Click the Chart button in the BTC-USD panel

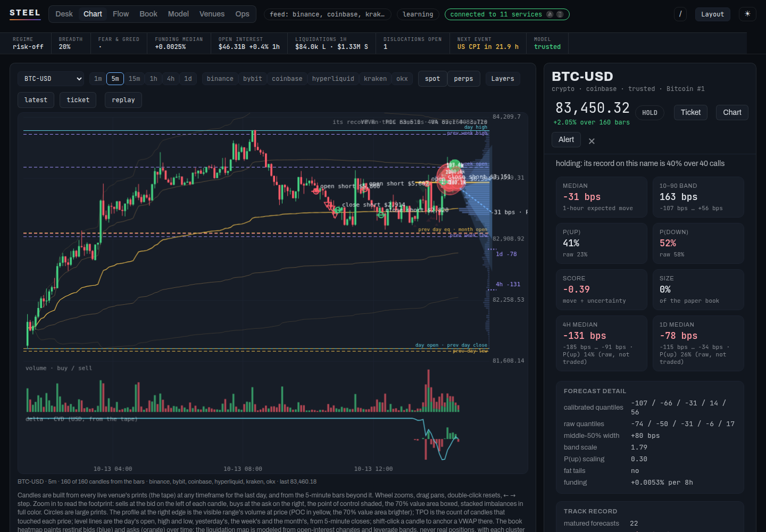tap(732, 112)
